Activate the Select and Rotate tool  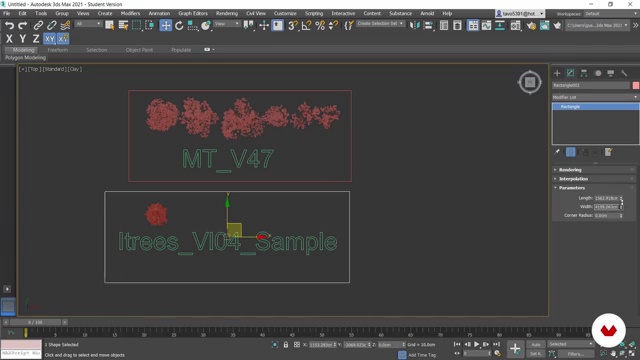pos(179,25)
